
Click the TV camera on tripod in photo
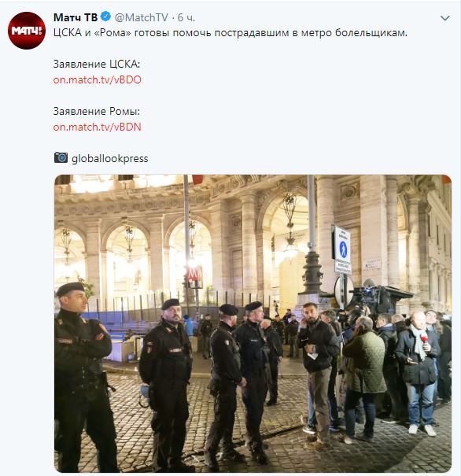(x=371, y=298)
